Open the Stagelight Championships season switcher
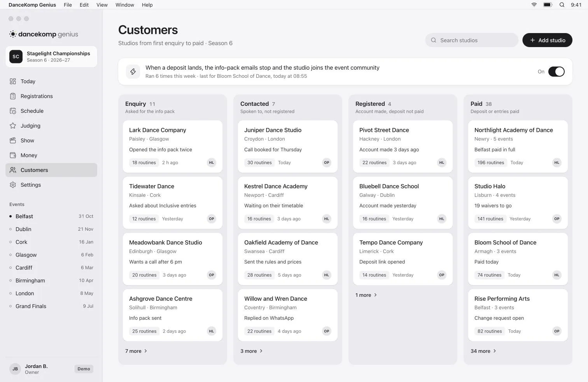 click(51, 56)
